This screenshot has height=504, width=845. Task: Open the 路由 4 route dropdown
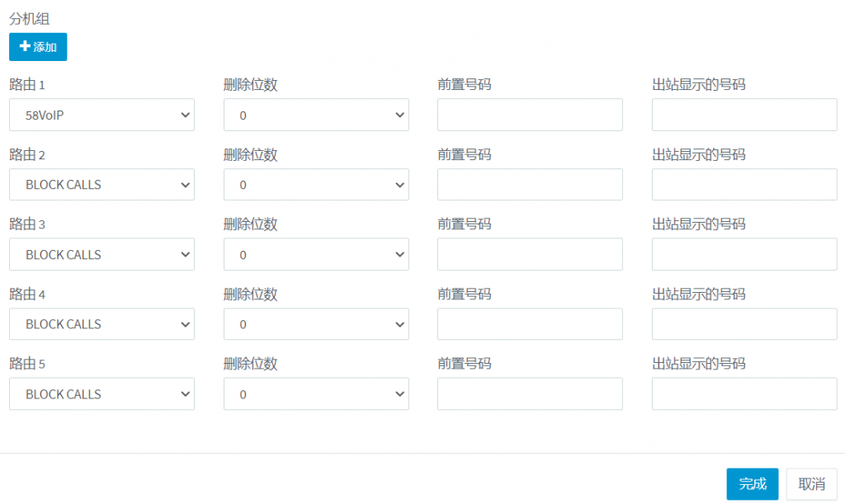click(101, 324)
